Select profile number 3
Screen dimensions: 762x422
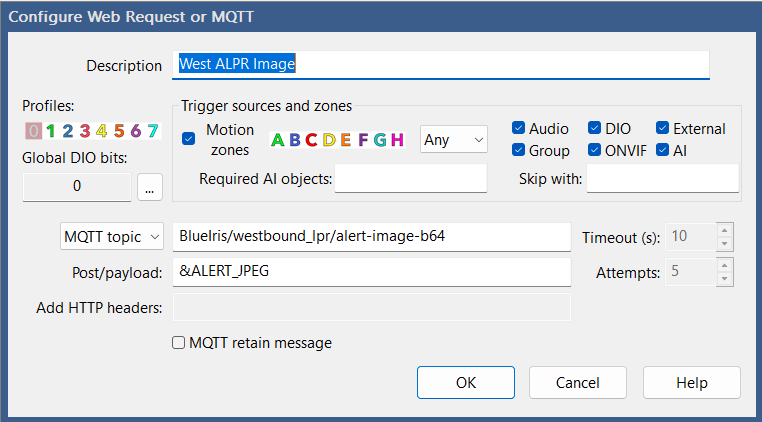click(x=85, y=130)
